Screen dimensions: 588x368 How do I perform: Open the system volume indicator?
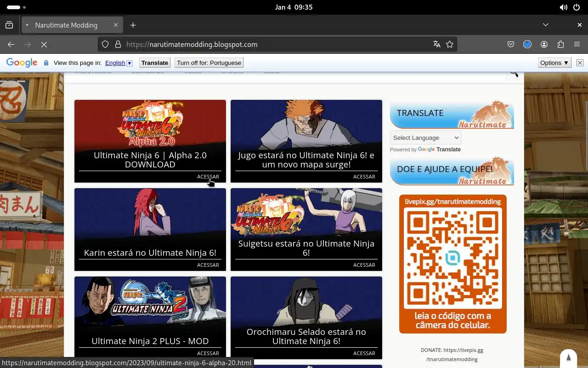pos(563,7)
